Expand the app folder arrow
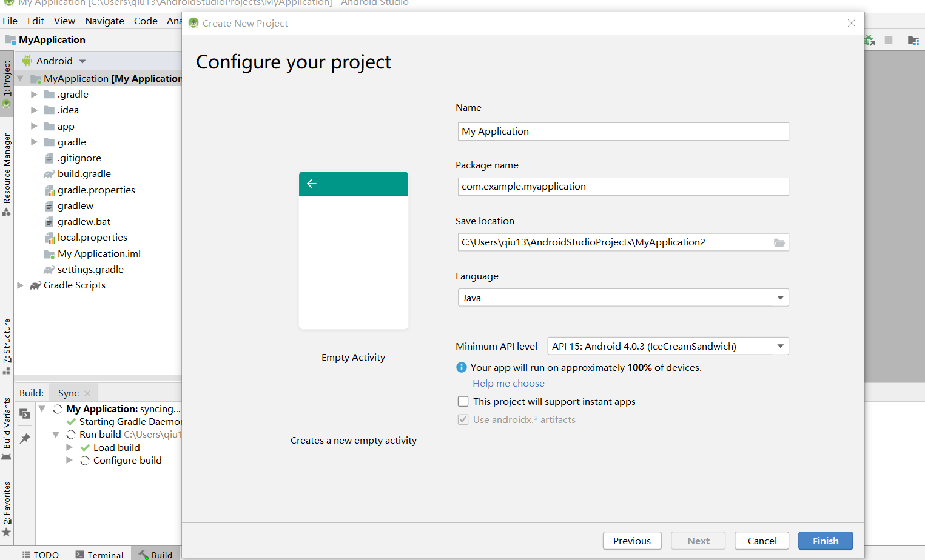 point(34,126)
